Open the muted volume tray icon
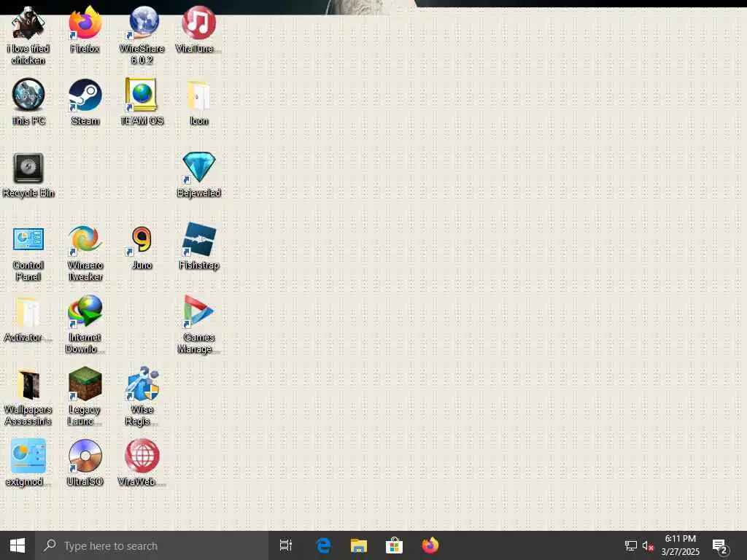The image size is (747, 560). [648, 545]
